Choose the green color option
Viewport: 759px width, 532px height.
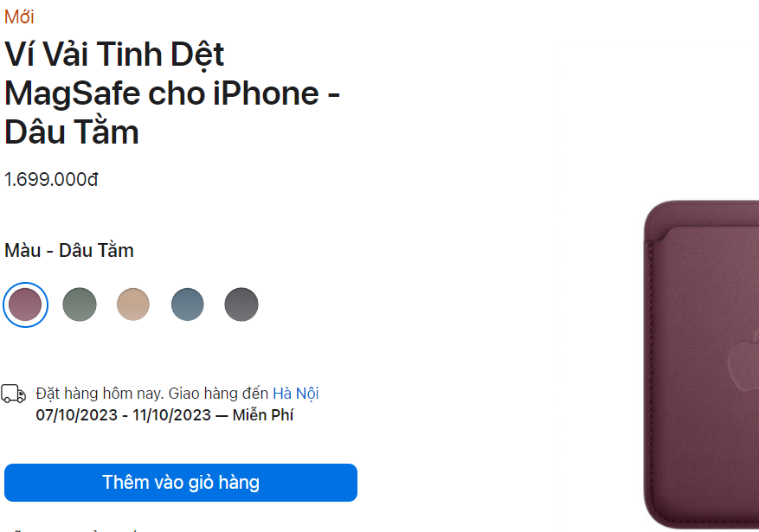(80, 304)
